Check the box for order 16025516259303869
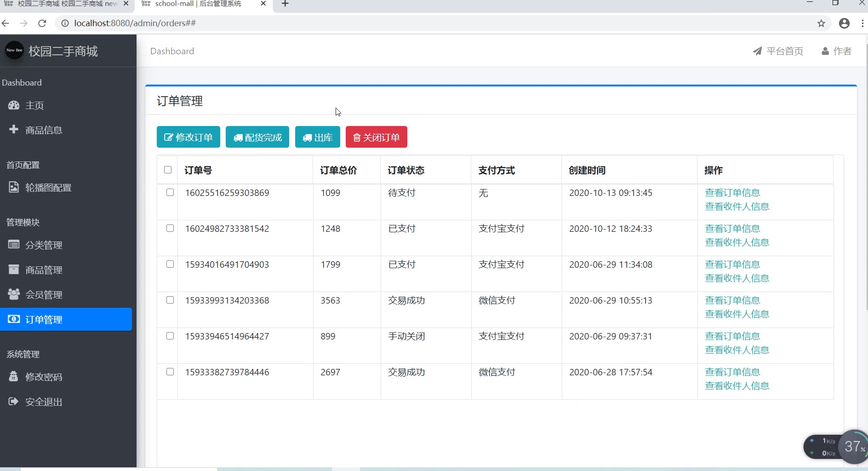 coord(170,192)
